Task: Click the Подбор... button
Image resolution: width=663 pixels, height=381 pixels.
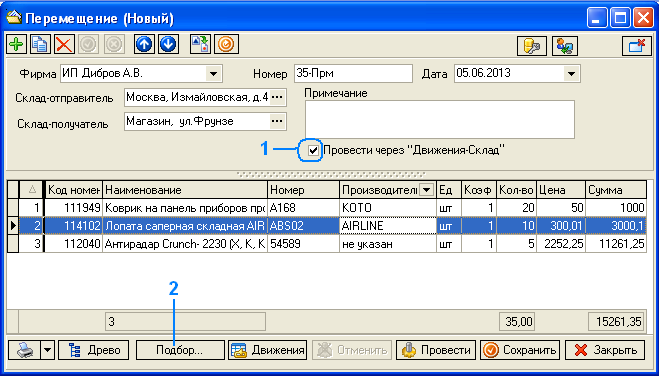Action: (180, 350)
